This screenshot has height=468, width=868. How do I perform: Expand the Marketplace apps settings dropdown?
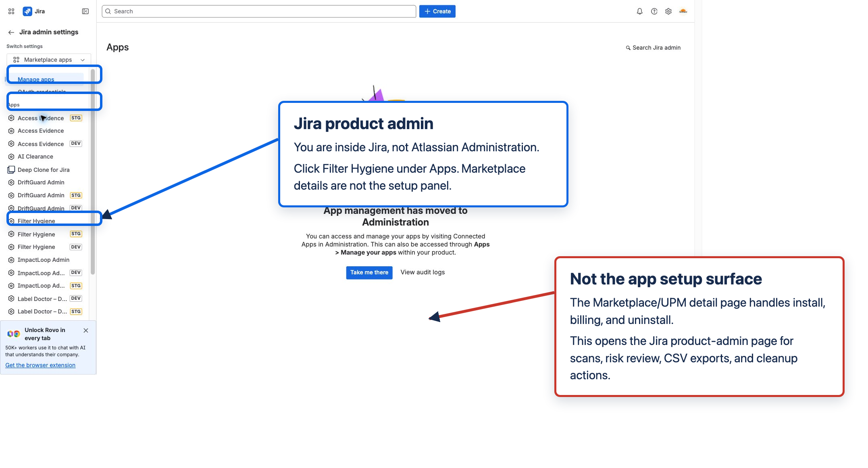(49, 60)
